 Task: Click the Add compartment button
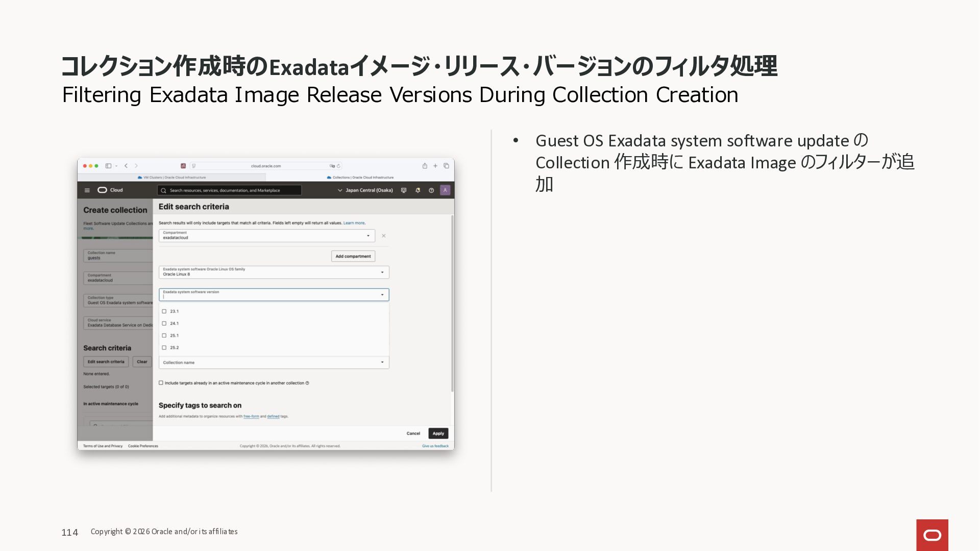coord(353,256)
